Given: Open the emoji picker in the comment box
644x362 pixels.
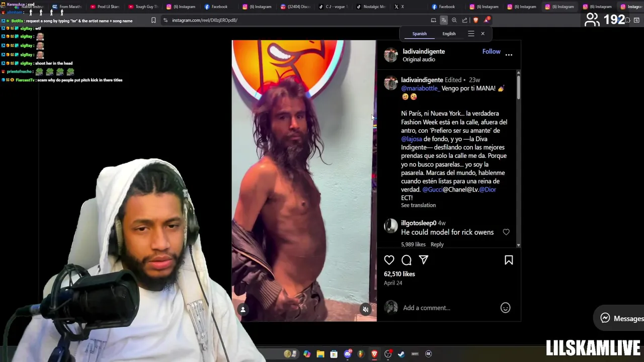Looking at the screenshot, I should [505, 308].
